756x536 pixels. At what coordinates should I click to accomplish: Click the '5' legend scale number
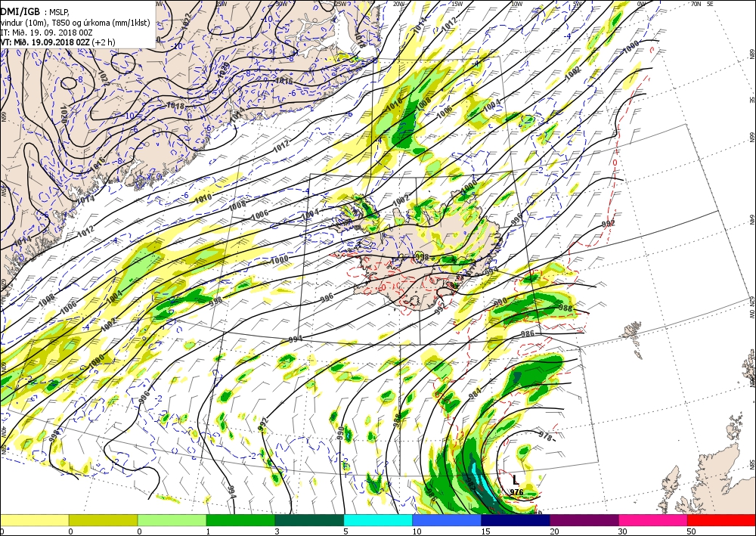pyautogui.click(x=345, y=531)
